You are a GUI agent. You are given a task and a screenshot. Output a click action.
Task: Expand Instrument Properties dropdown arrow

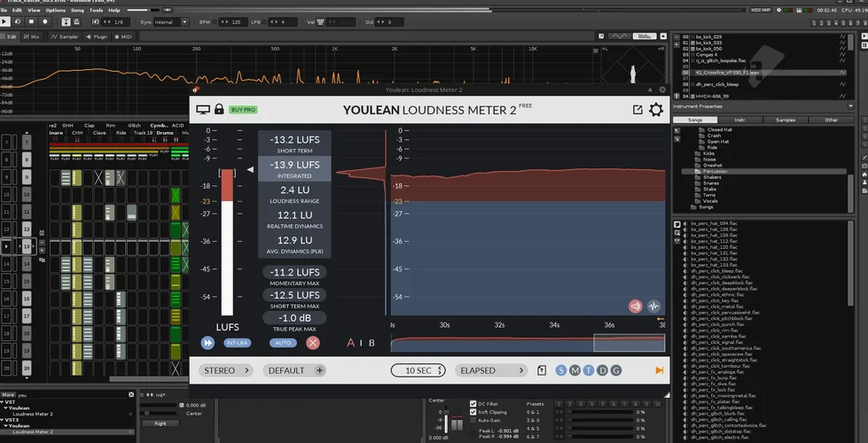coord(850,106)
